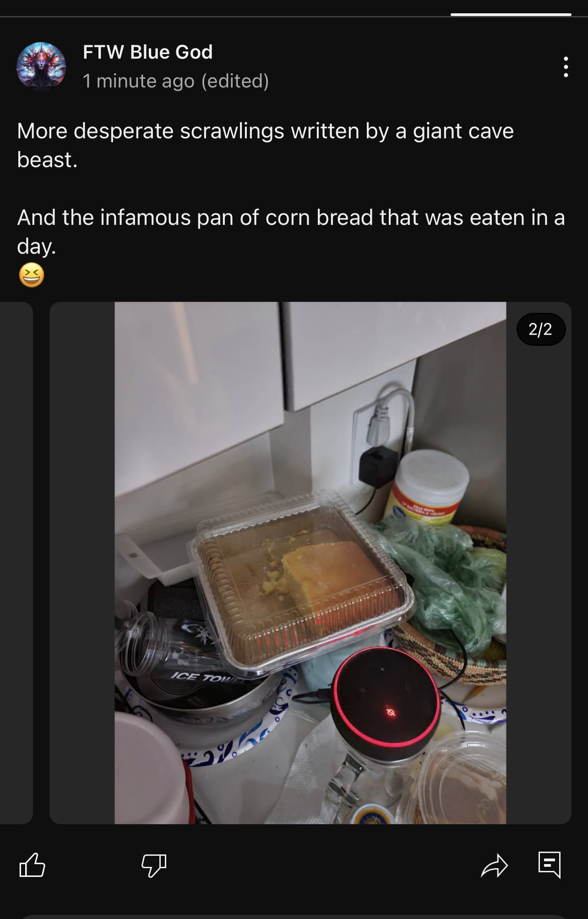The height and width of the screenshot is (919, 588).
Task: Tap the thumbs down dislike icon
Action: [154, 865]
